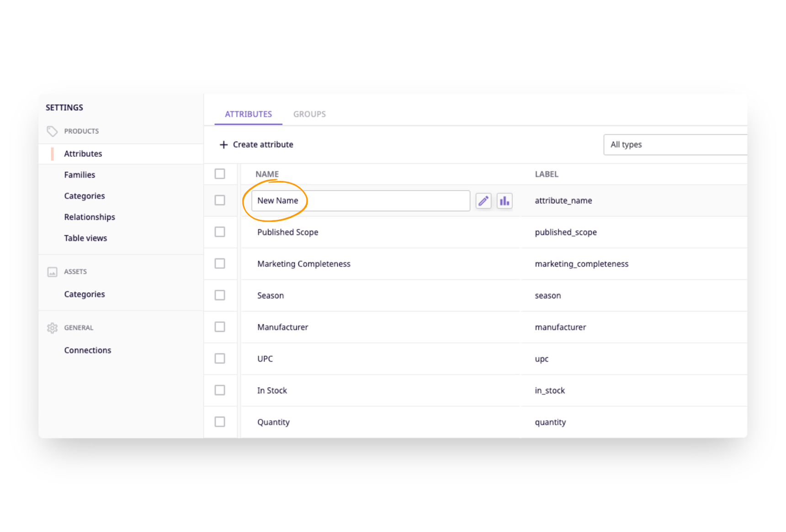The image size is (786, 532).
Task: Switch to the ATTRIBUTES tab
Action: coord(248,114)
